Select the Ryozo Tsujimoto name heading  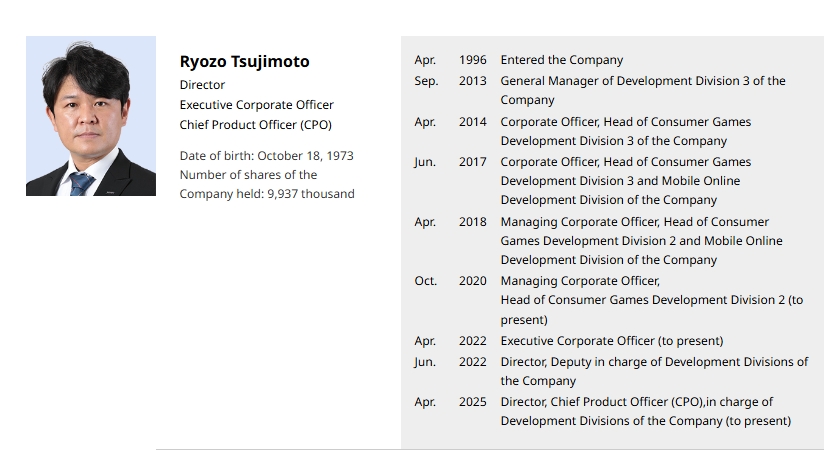click(x=244, y=61)
